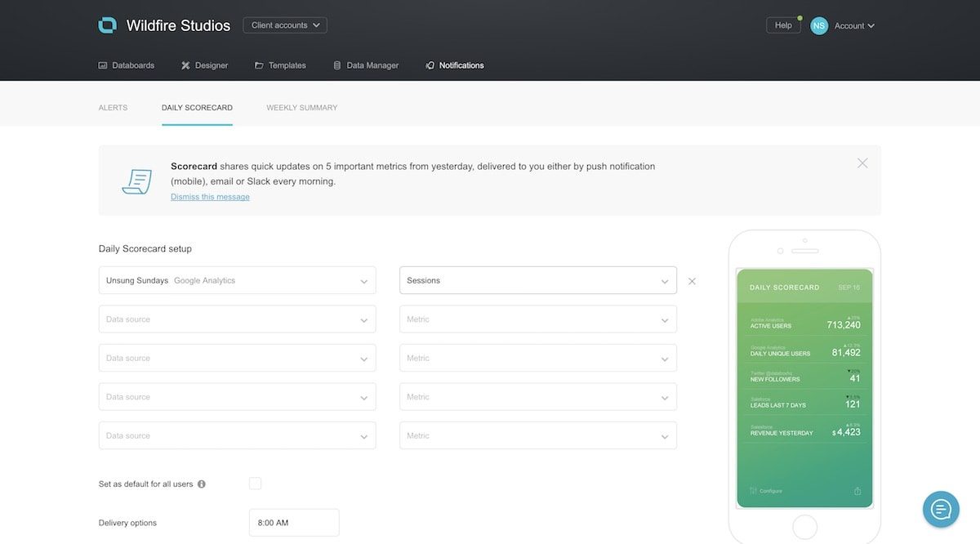The height and width of the screenshot is (544, 980).
Task: Click the Delivery options label
Action: [127, 523]
